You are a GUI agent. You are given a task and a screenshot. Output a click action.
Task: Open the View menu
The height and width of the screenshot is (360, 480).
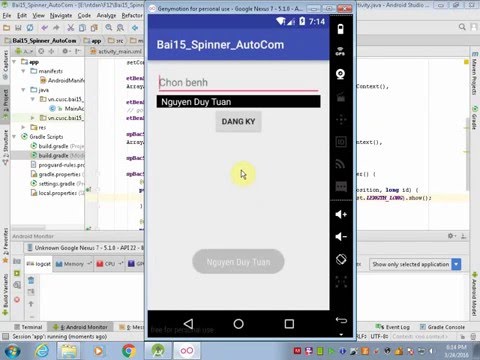tap(38, 15)
